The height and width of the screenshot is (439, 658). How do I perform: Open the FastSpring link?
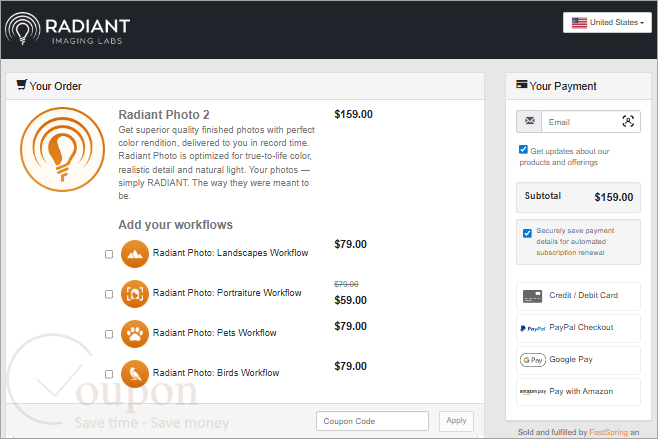point(608,432)
